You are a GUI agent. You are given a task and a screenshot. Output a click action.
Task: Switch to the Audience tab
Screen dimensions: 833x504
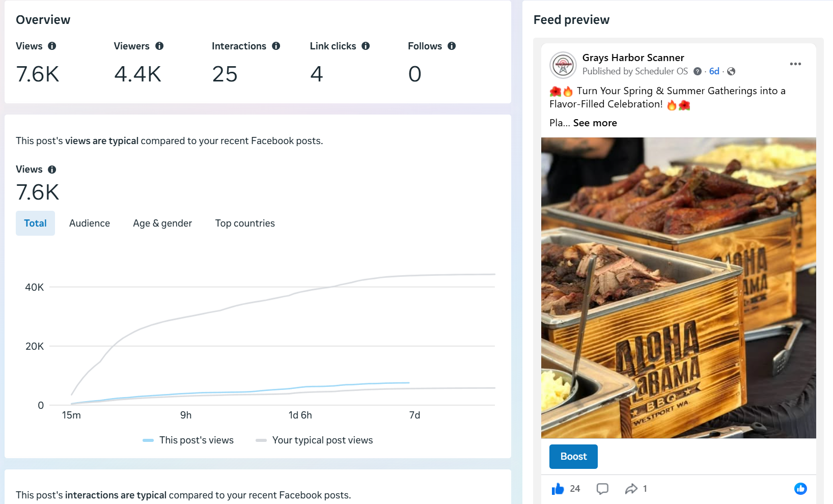(x=90, y=223)
